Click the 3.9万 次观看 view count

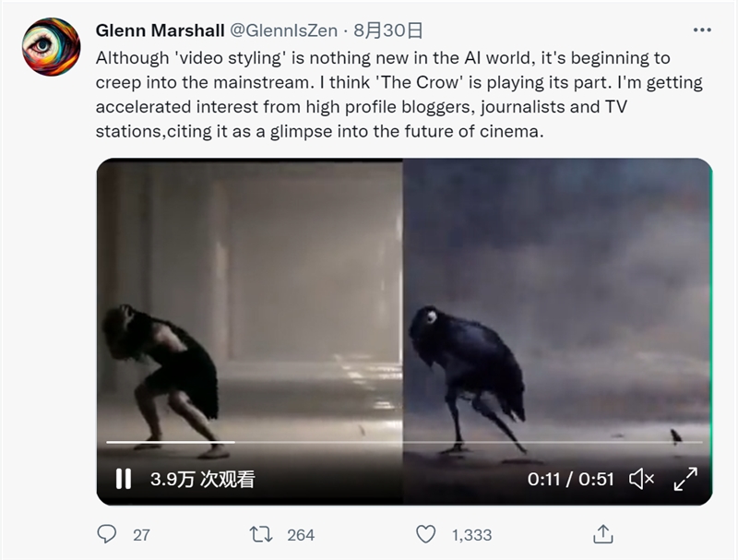(x=202, y=479)
